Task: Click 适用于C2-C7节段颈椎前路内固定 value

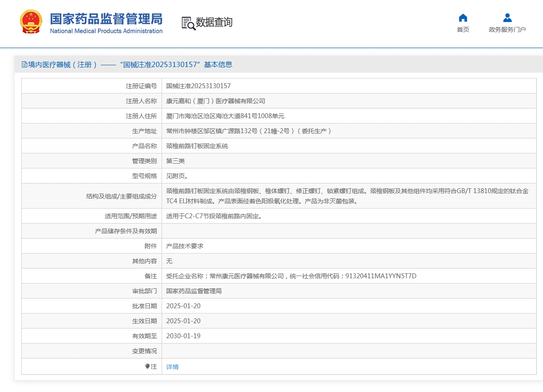Action: coord(214,216)
